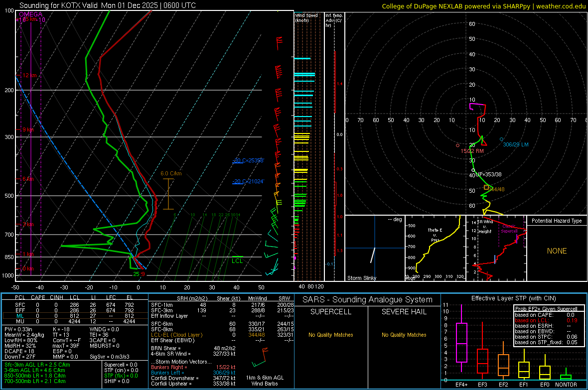Image resolution: width=588 pixels, height=390 pixels.
Task: Click the 'MidRH = 32%' value
Action: [x=20, y=346]
